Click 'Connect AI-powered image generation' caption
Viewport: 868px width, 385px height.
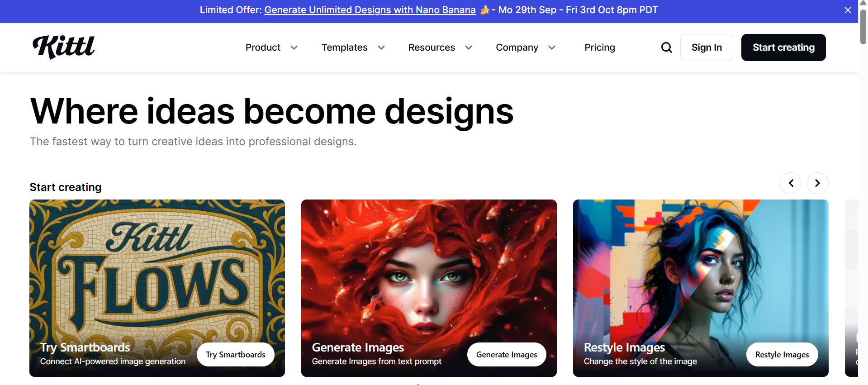[113, 361]
